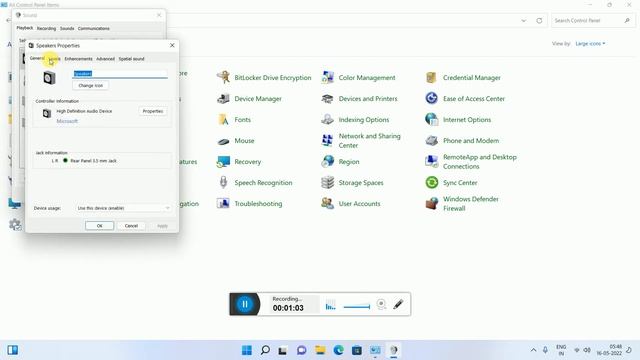
Task: Show hidden system tray icons chevron
Action: pyautogui.click(x=533, y=350)
